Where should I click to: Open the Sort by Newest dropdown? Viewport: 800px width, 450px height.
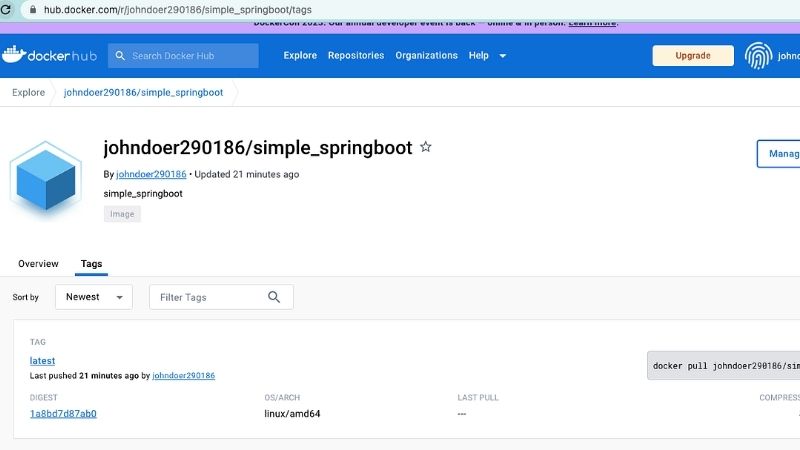coord(94,297)
